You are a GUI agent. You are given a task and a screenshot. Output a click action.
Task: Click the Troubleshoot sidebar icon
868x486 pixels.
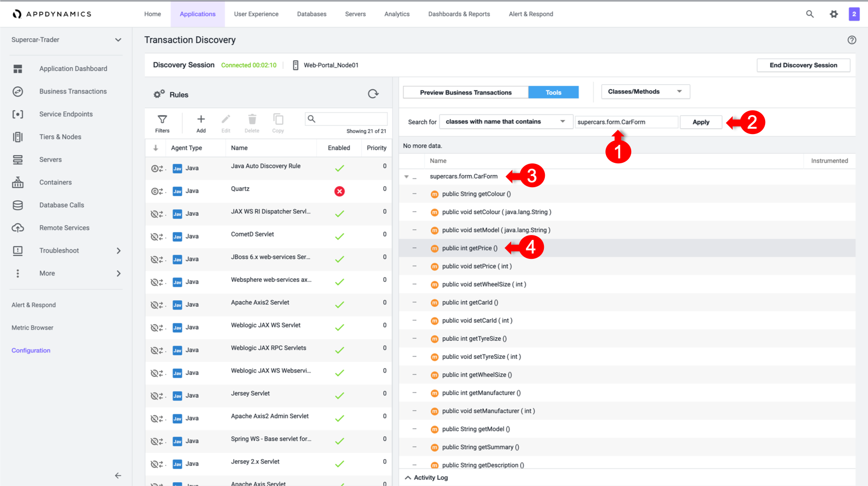pyautogui.click(x=18, y=251)
